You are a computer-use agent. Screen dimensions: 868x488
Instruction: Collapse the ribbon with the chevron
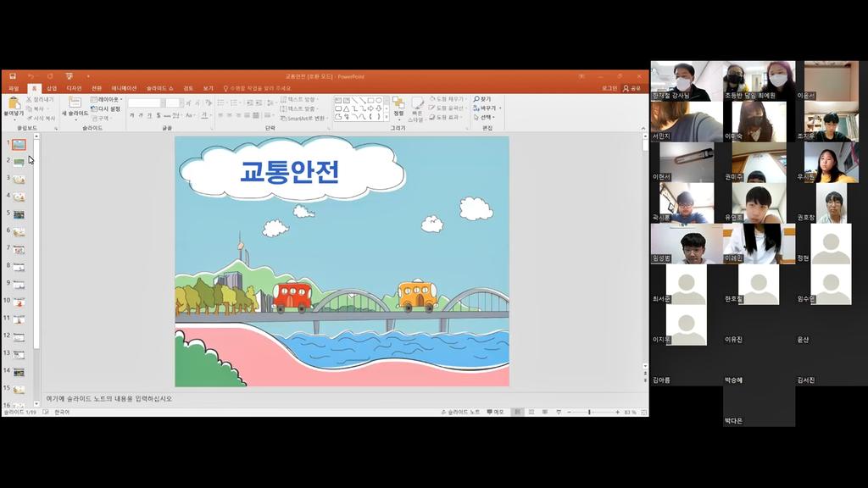click(x=643, y=129)
